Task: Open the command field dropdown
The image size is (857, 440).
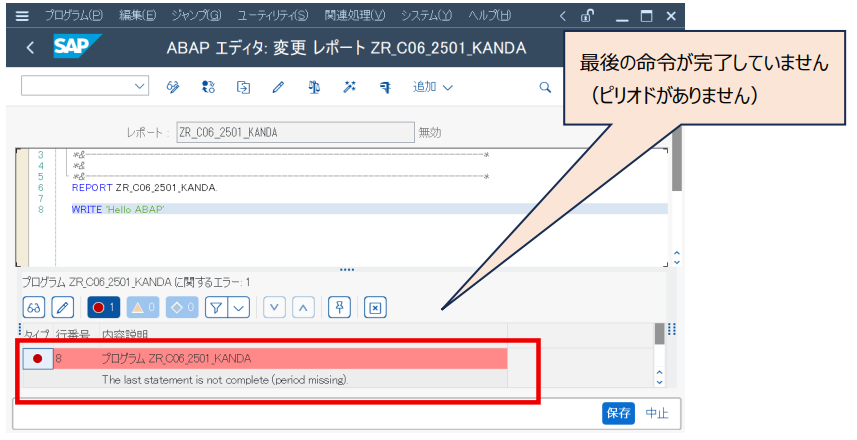Action: [x=139, y=86]
